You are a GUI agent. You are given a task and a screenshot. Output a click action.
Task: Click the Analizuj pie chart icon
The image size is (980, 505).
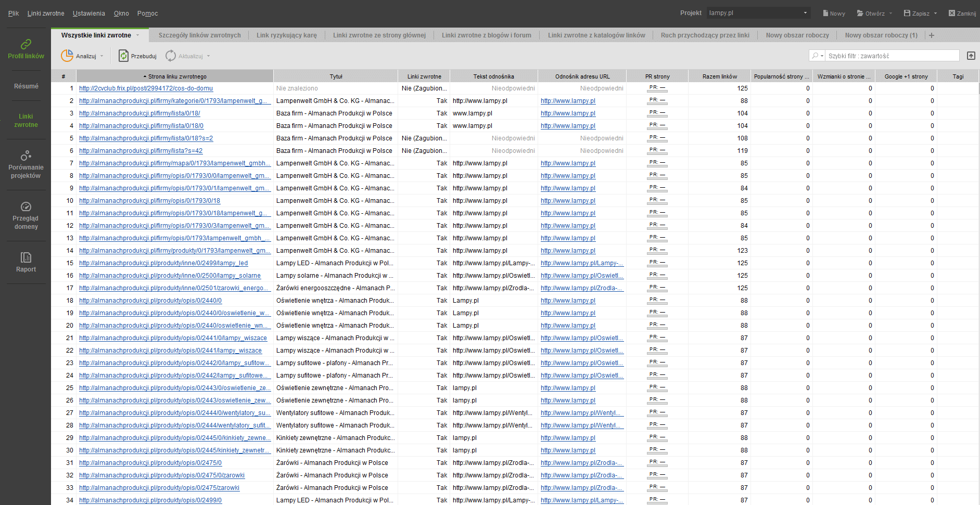[x=67, y=56]
